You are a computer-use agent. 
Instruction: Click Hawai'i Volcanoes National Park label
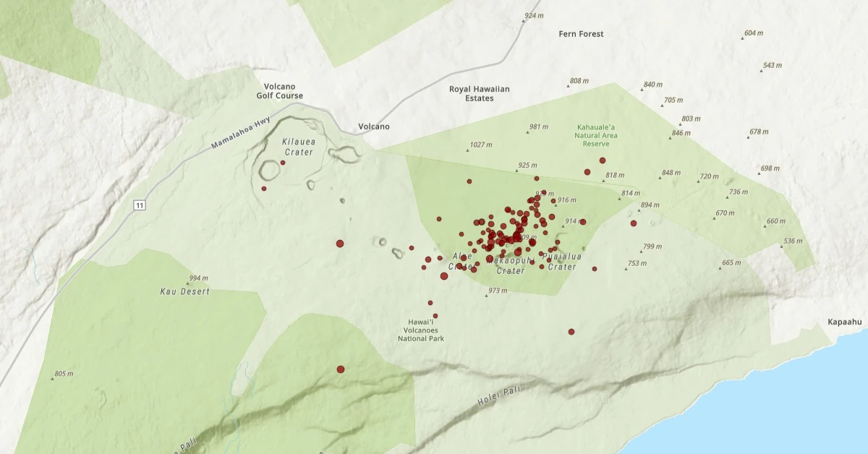421,330
